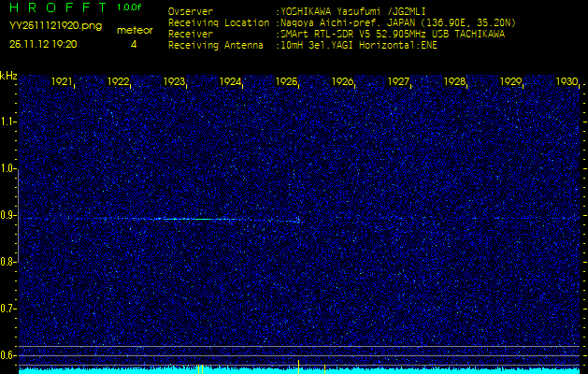Click antenna text 10mH 3el.YAGI Horizontal:ENE
The width and height of the screenshot is (588, 374).
tap(359, 46)
